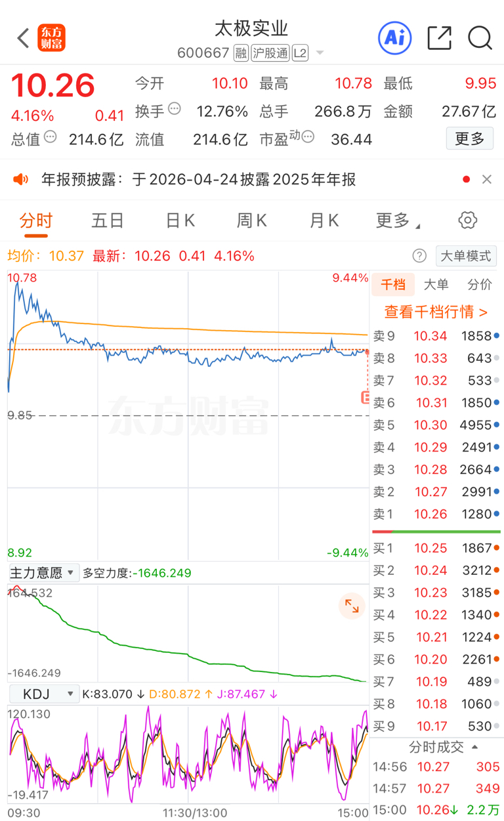Expand chart with orange fullscreen arrows
The height and width of the screenshot is (821, 504).
pos(352,606)
